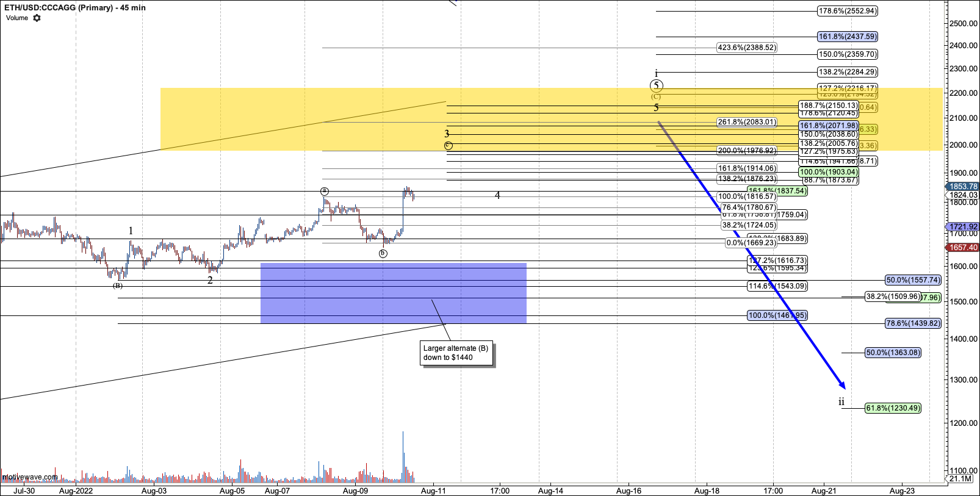Click the 423.6%(2388.52) extension label
980x496 pixels.
coord(747,48)
